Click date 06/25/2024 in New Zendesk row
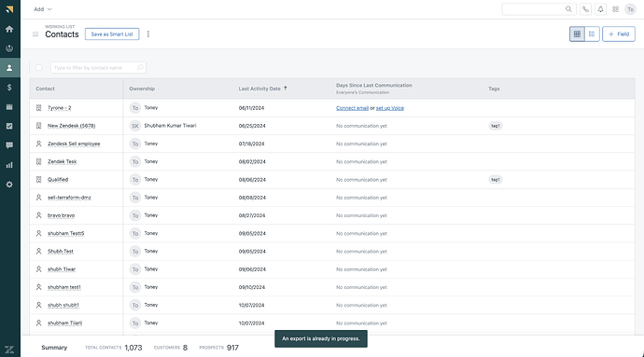The height and width of the screenshot is (357, 644). click(252, 126)
